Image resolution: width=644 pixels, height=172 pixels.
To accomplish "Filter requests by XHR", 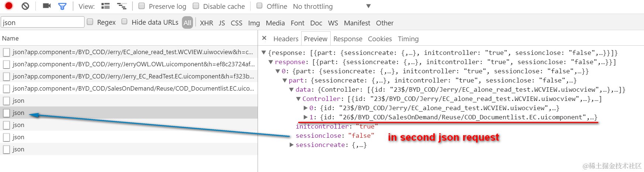I will pos(206,23).
